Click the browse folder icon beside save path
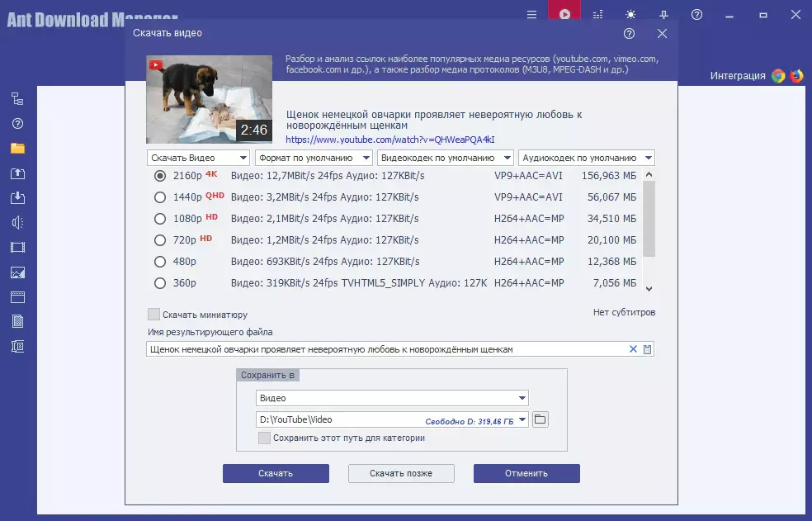 click(x=540, y=419)
